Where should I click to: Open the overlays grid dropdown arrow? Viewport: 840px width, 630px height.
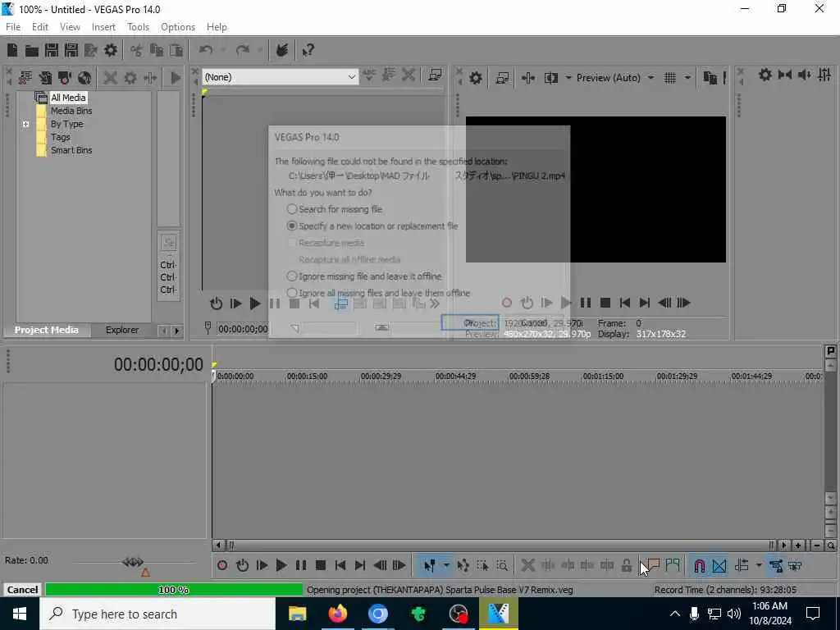pyautogui.click(x=687, y=78)
